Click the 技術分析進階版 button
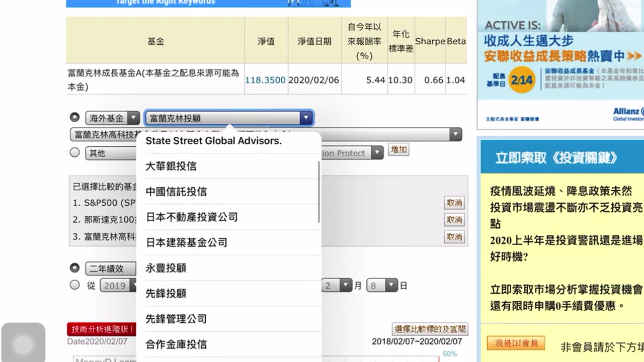The image size is (644, 362). [102, 329]
